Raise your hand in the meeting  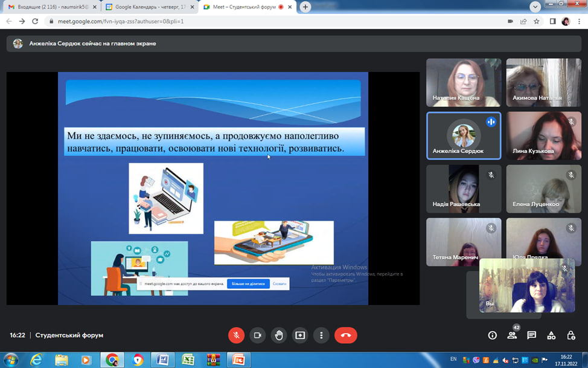click(x=279, y=335)
